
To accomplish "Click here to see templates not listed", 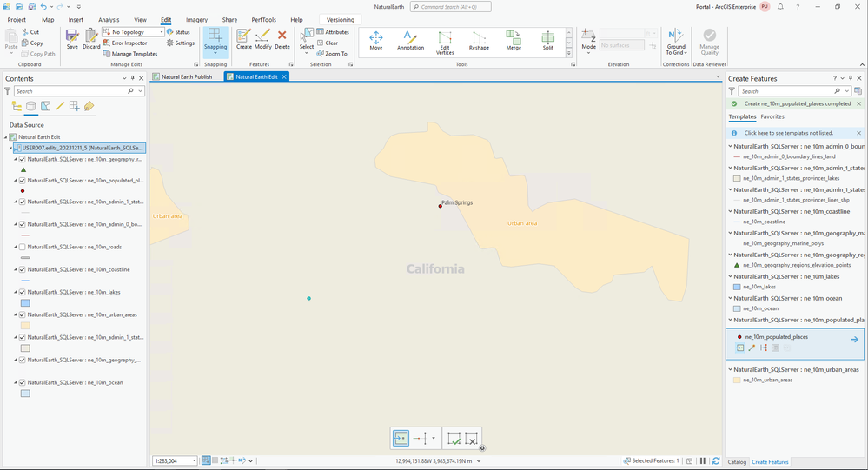I will 788,133.
